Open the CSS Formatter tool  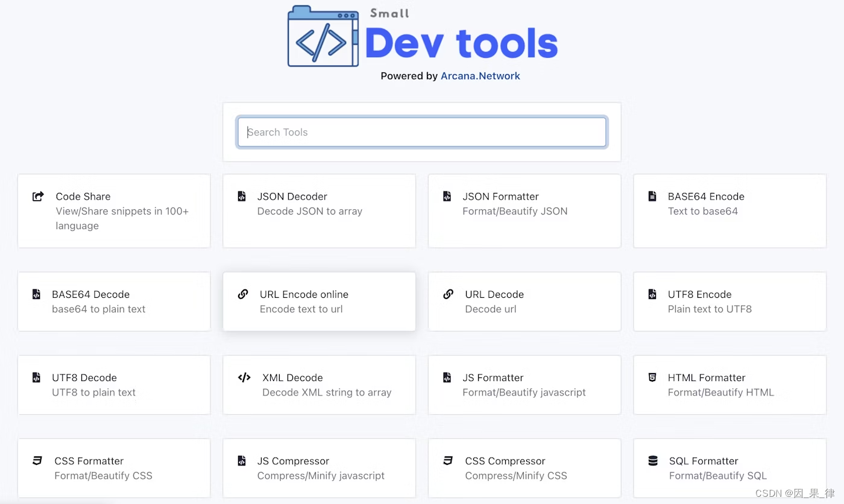click(114, 468)
